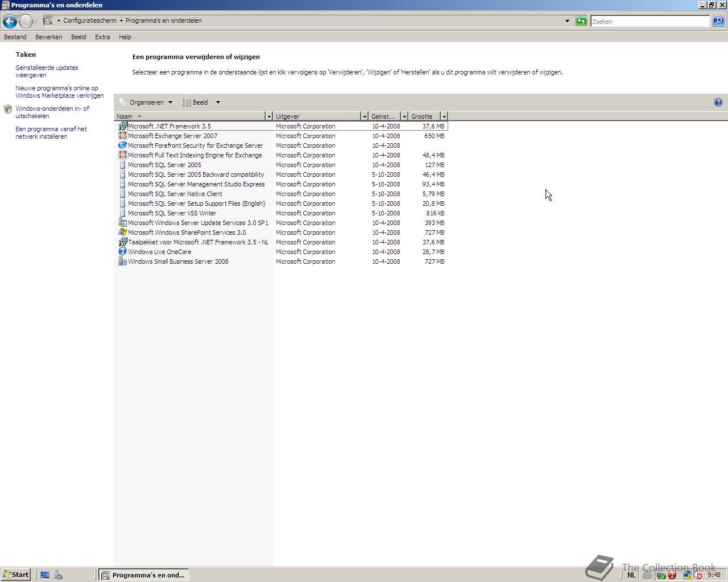
Task: Click the tray keyboard icon
Action: [647, 575]
